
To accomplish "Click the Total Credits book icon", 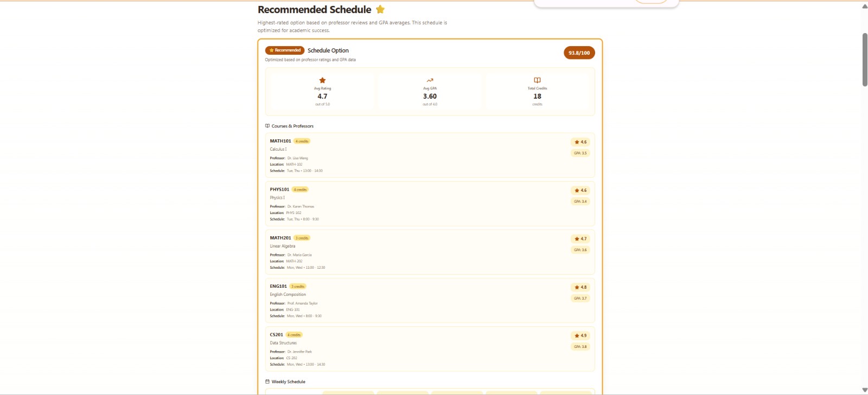I will tap(537, 80).
